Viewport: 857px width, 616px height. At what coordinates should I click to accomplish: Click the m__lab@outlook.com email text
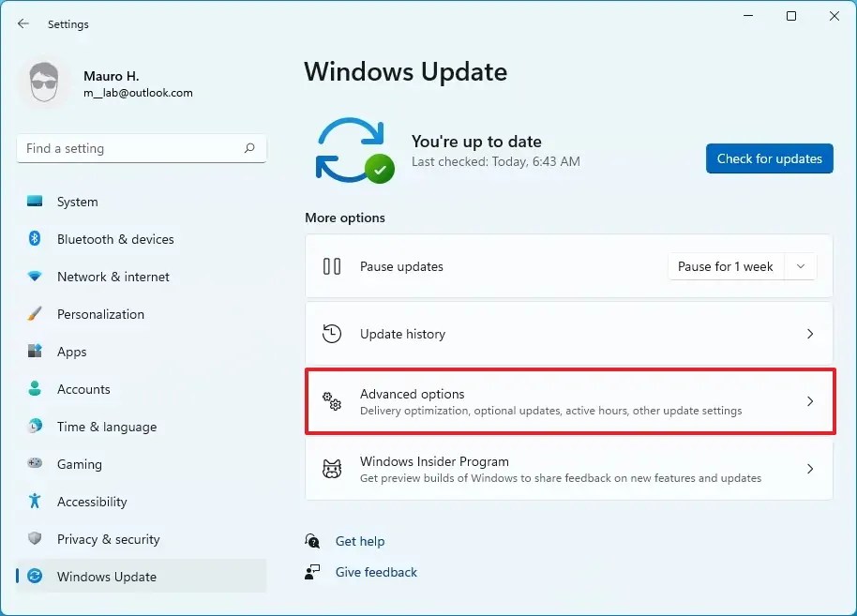138,93
